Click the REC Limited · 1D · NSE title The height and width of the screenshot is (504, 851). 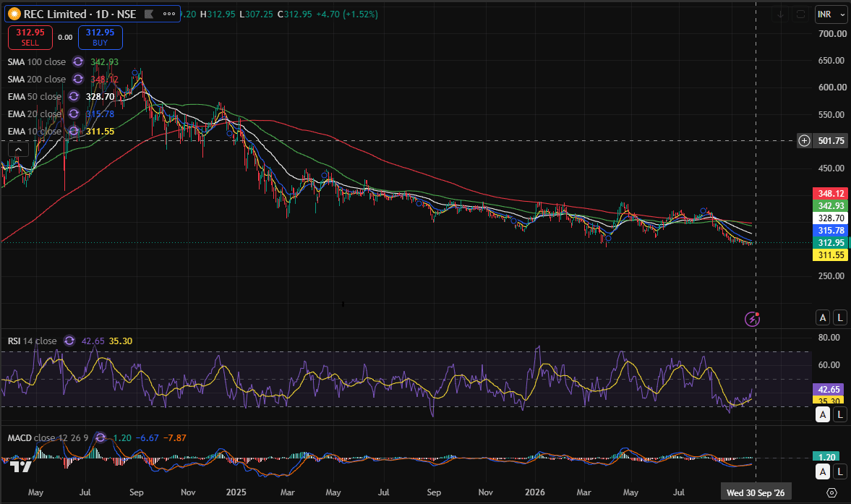pos(80,14)
